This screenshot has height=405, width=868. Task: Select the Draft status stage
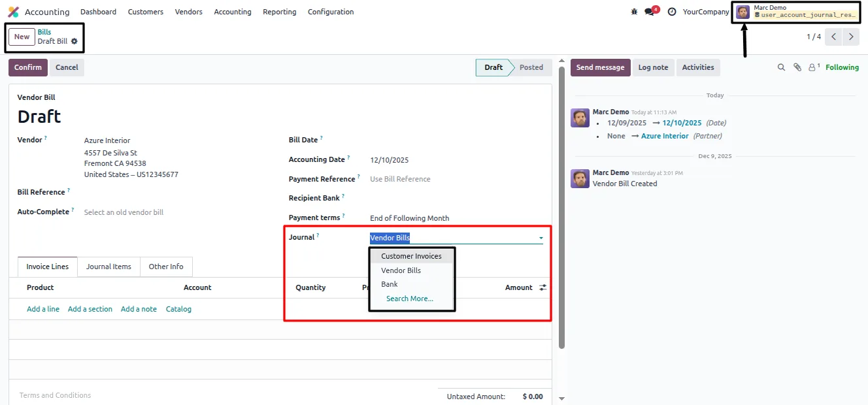click(x=493, y=67)
